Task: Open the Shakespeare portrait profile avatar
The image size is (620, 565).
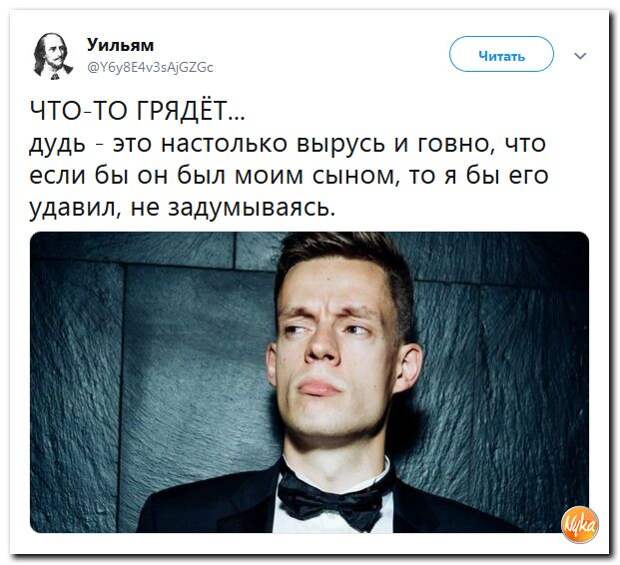Action: tap(53, 55)
